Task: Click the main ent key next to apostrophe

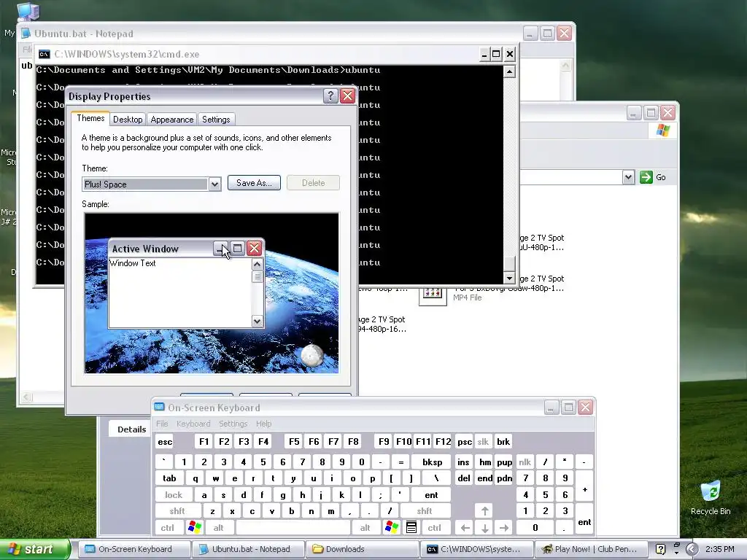Action: click(x=431, y=495)
